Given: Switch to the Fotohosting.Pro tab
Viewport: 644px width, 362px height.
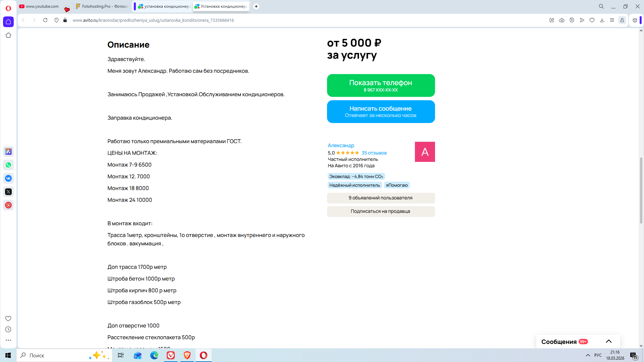Looking at the screenshot, I should coord(102,6).
